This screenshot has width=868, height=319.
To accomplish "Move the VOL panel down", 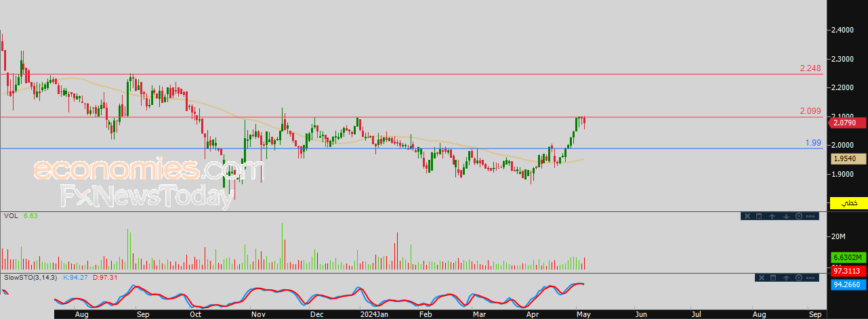I will click(x=786, y=216).
